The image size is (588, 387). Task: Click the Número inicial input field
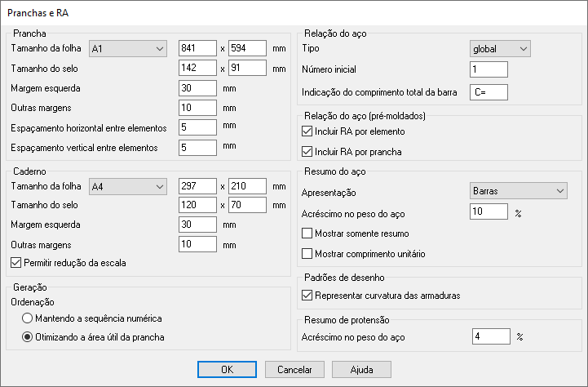489,70
